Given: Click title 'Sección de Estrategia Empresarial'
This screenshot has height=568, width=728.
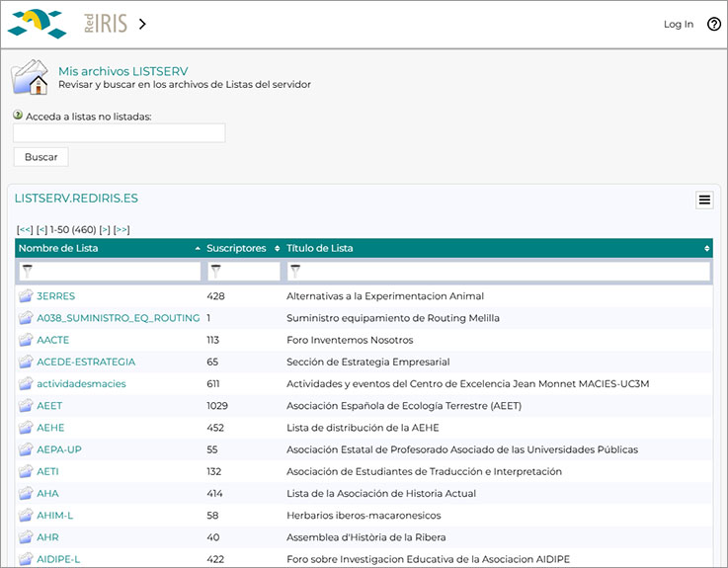Looking at the screenshot, I should click(x=367, y=362).
